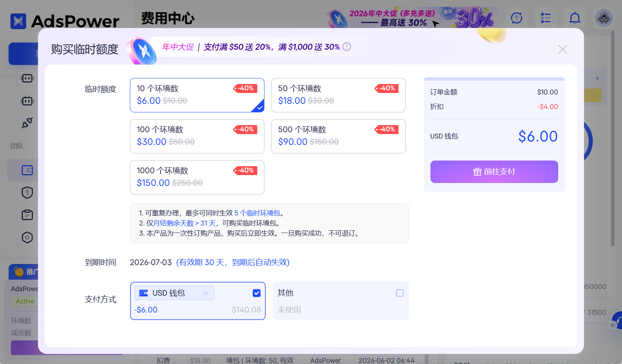Click the background page scrollbar
This screenshot has width=622, height=364.
pos(613,138)
